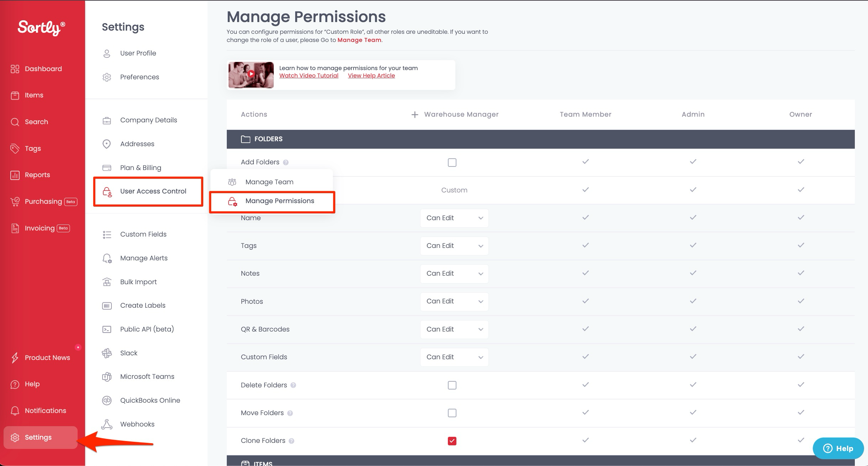The width and height of the screenshot is (868, 466).
Task: Open Custom Fields permission dropdown
Action: [454, 357]
